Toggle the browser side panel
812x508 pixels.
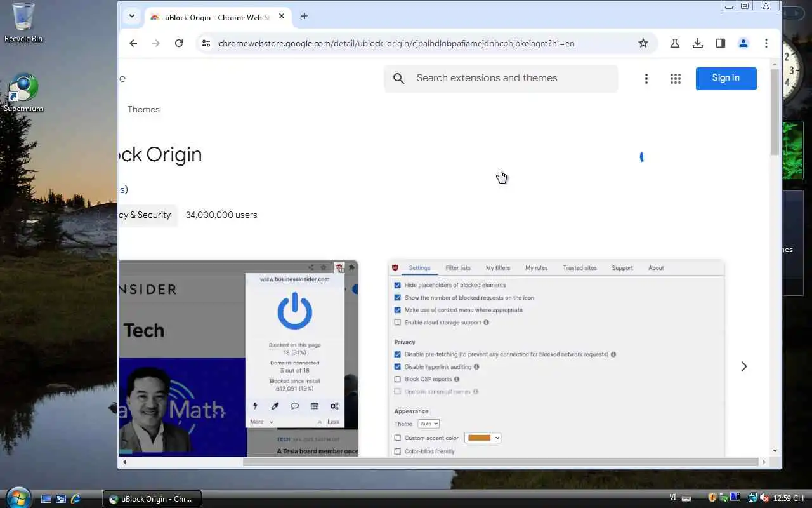tap(721, 43)
